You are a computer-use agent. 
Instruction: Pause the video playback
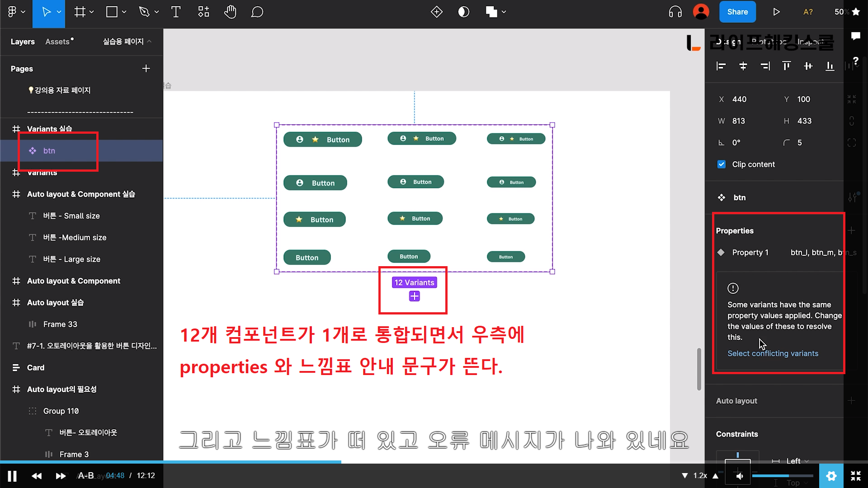[x=12, y=476]
